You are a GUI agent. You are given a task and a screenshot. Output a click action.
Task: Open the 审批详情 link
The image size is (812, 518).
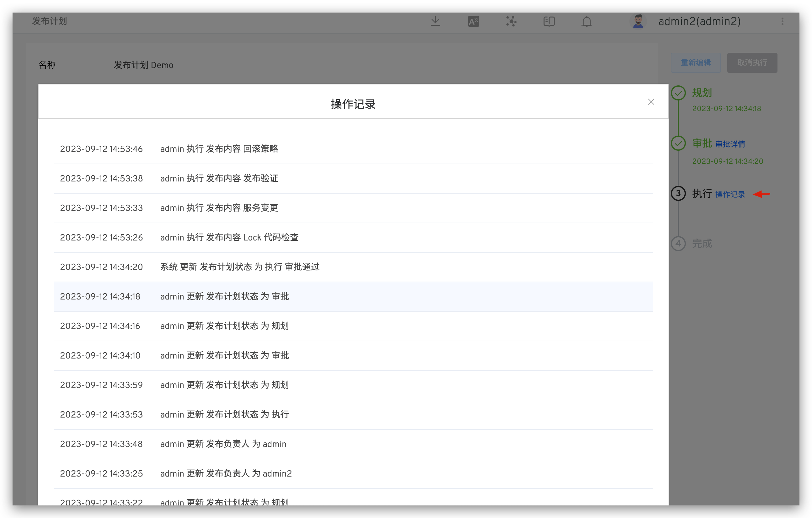click(730, 143)
